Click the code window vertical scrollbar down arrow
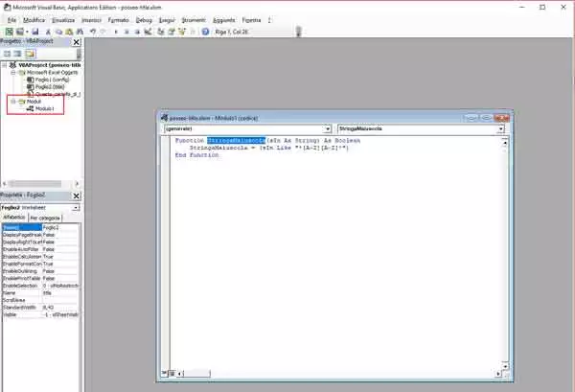575x392 pixels. pyautogui.click(x=505, y=366)
